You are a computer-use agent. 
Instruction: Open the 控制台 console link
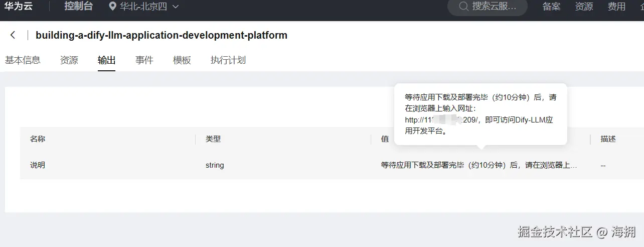point(78,7)
